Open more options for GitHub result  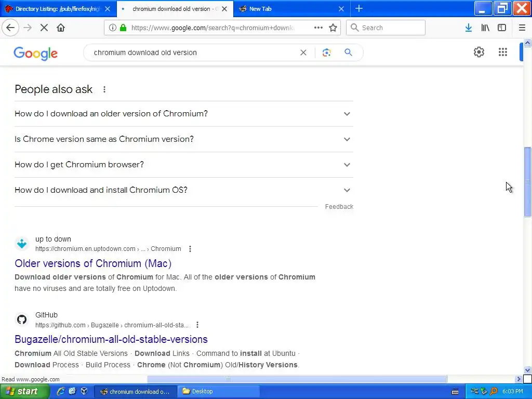point(197,325)
